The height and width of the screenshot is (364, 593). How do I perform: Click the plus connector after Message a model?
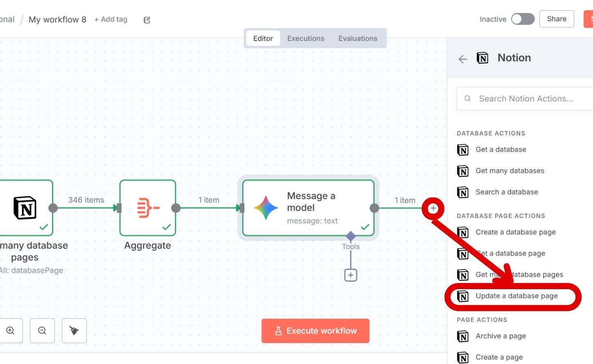coord(433,208)
